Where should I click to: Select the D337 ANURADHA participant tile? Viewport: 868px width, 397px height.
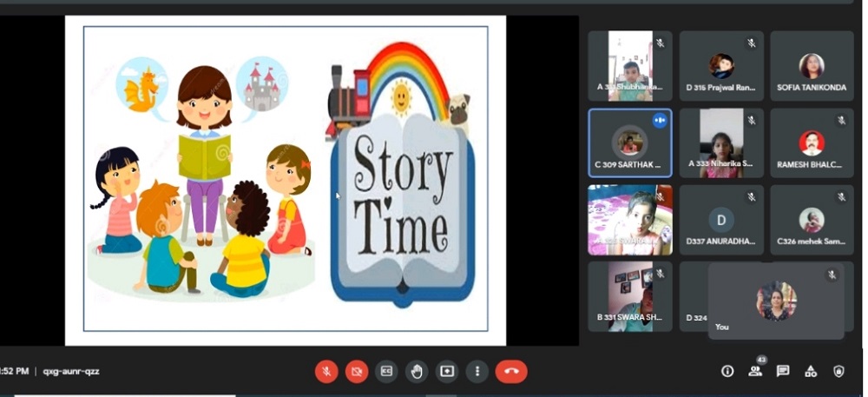[x=720, y=220]
